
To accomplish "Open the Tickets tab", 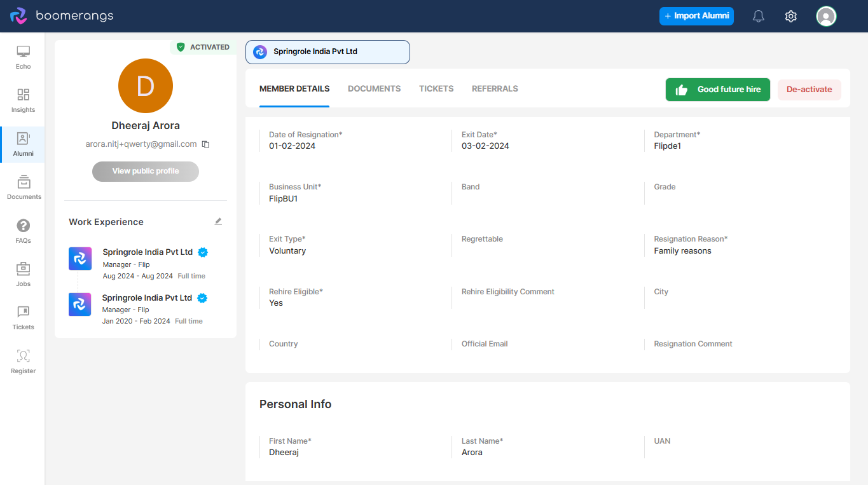I will click(436, 89).
